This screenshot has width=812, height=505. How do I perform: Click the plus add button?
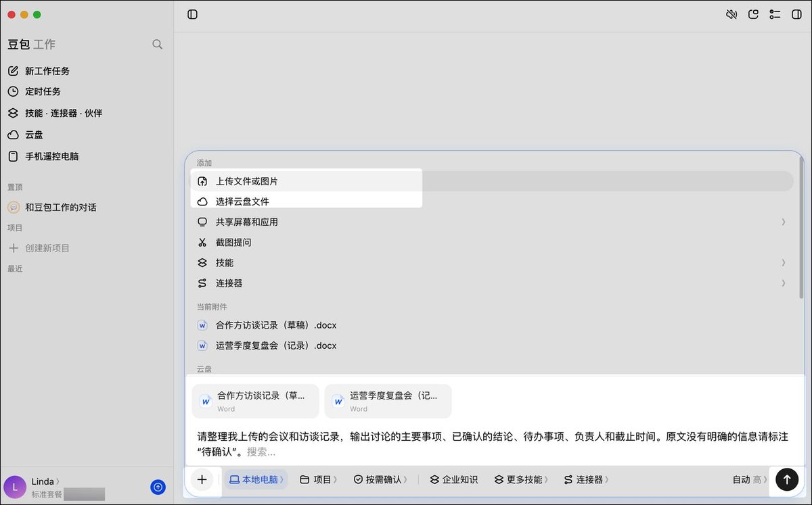202,479
